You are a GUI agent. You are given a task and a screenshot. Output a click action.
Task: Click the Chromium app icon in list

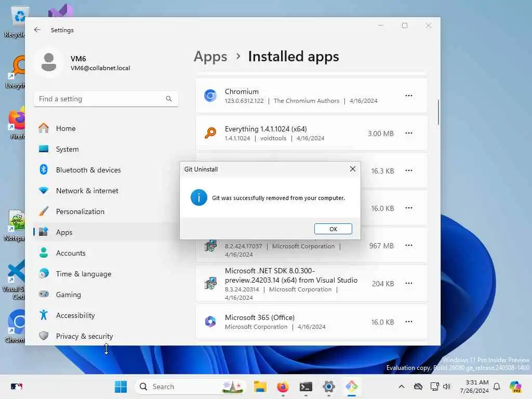pos(210,96)
